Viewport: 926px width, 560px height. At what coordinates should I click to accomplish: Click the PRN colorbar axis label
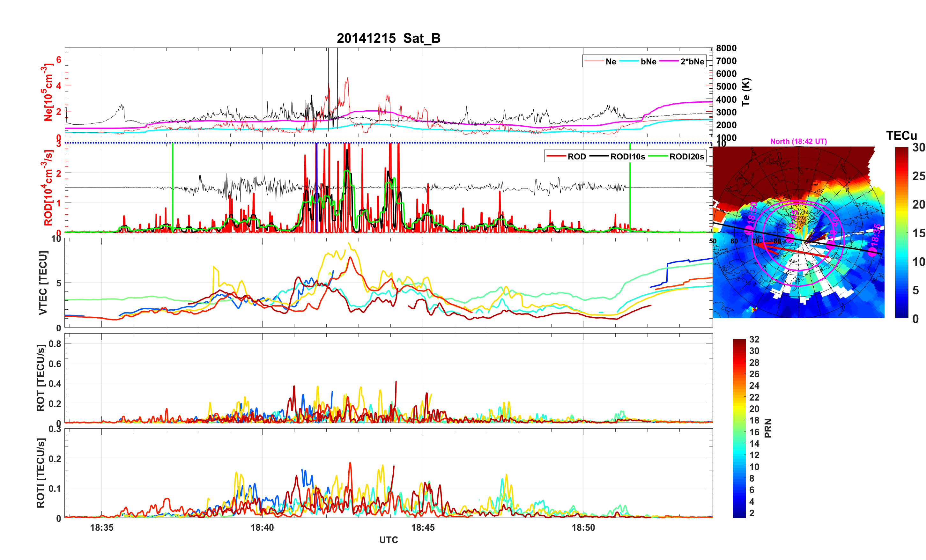768,428
